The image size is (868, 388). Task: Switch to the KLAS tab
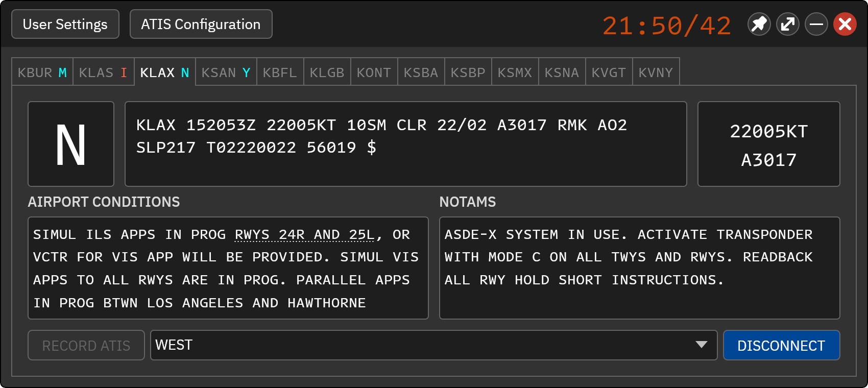point(103,72)
